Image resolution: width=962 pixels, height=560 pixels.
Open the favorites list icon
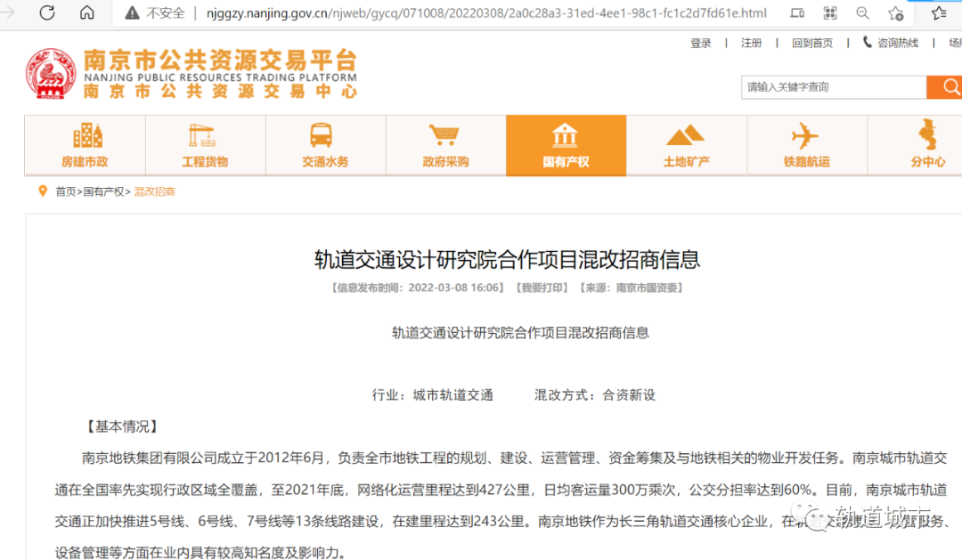pos(939,12)
